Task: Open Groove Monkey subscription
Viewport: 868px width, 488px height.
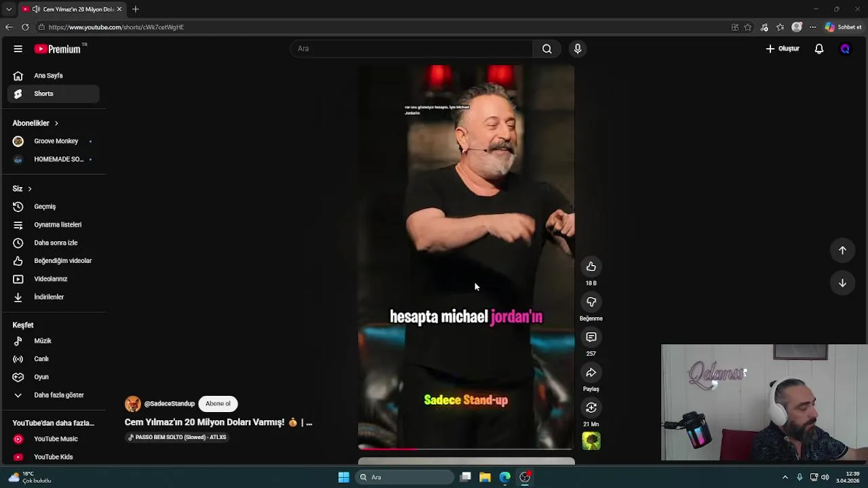Action: 53,141
